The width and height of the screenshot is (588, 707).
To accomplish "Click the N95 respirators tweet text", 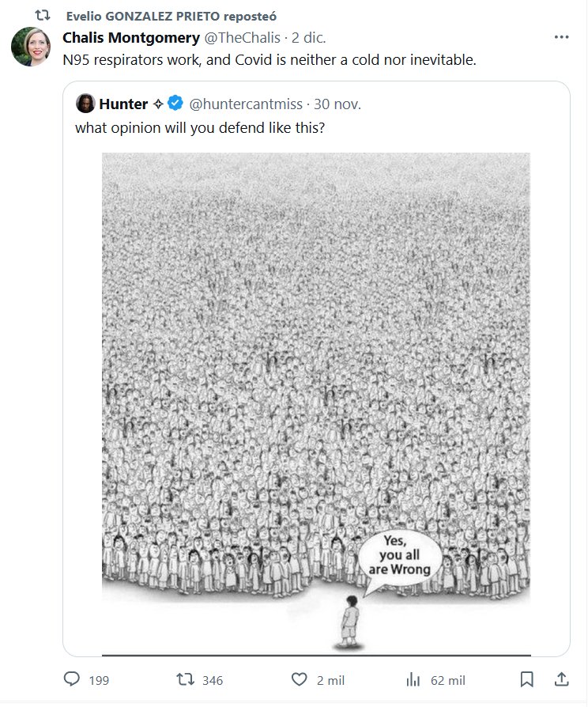I will pyautogui.click(x=269, y=59).
